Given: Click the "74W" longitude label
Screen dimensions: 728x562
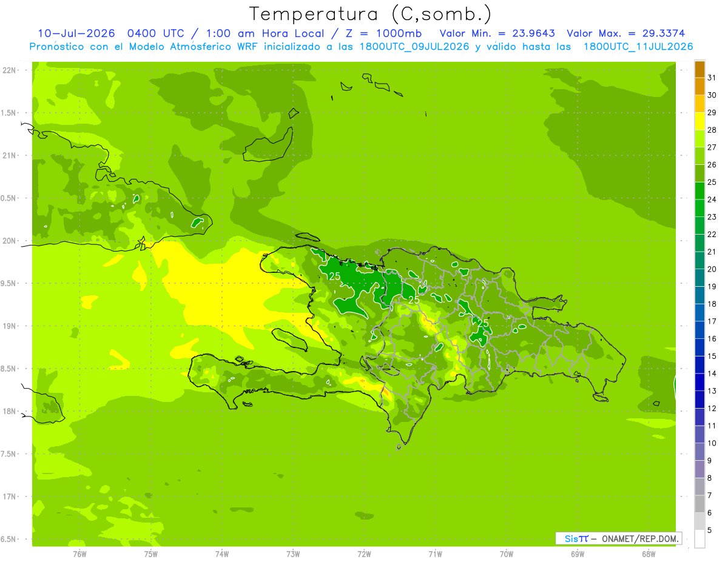Looking at the screenshot, I should (222, 554).
